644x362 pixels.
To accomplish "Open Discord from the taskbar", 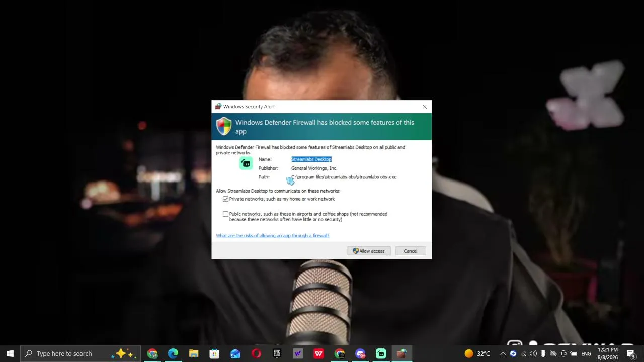I will tap(360, 353).
